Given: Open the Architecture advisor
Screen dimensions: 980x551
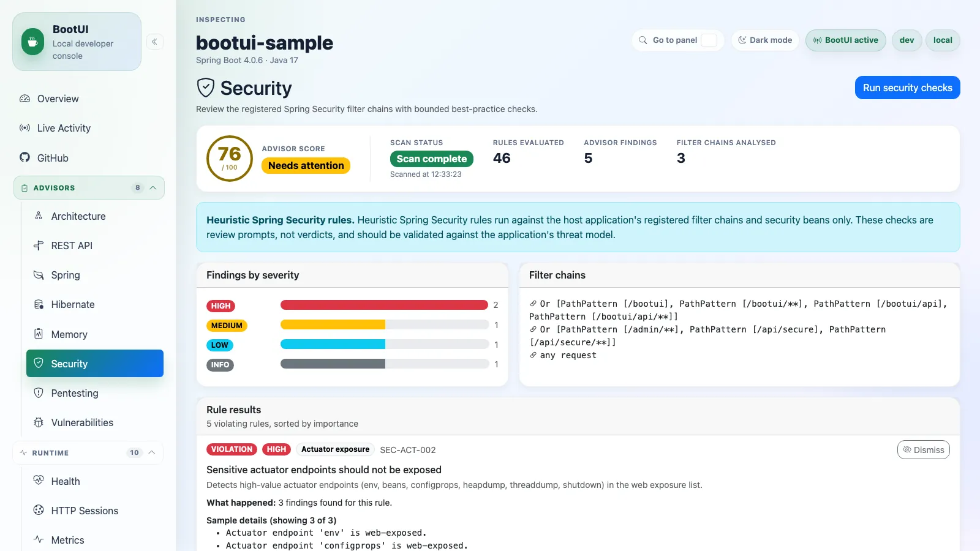Looking at the screenshot, I should tap(95, 216).
